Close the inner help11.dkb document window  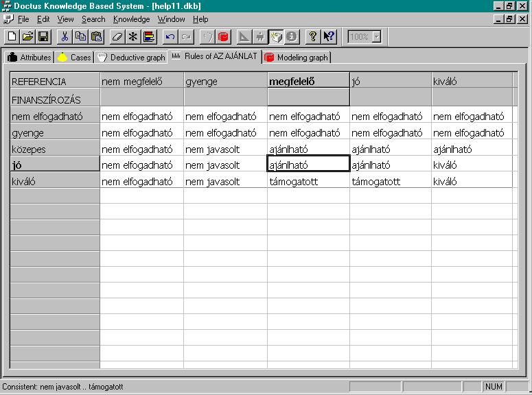pyautogui.click(x=522, y=19)
